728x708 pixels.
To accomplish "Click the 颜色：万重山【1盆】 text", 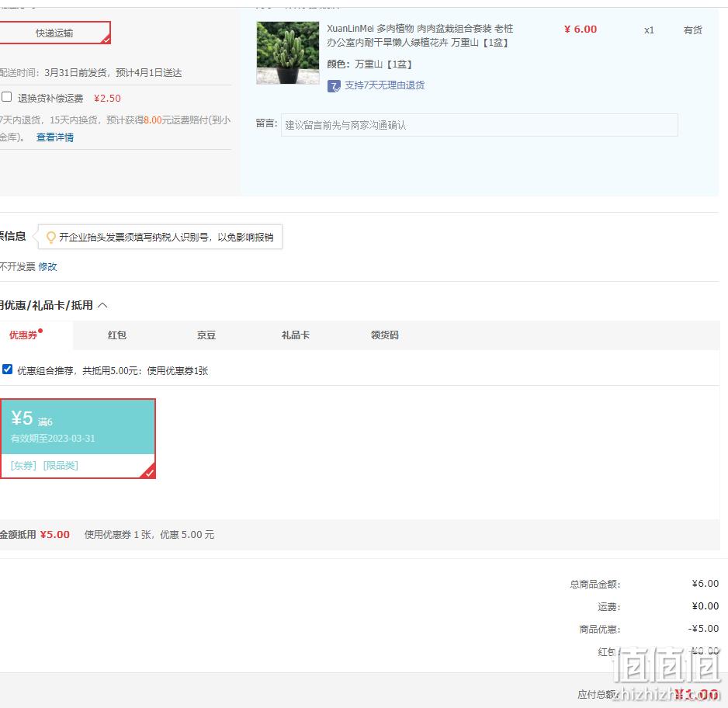I will click(370, 64).
